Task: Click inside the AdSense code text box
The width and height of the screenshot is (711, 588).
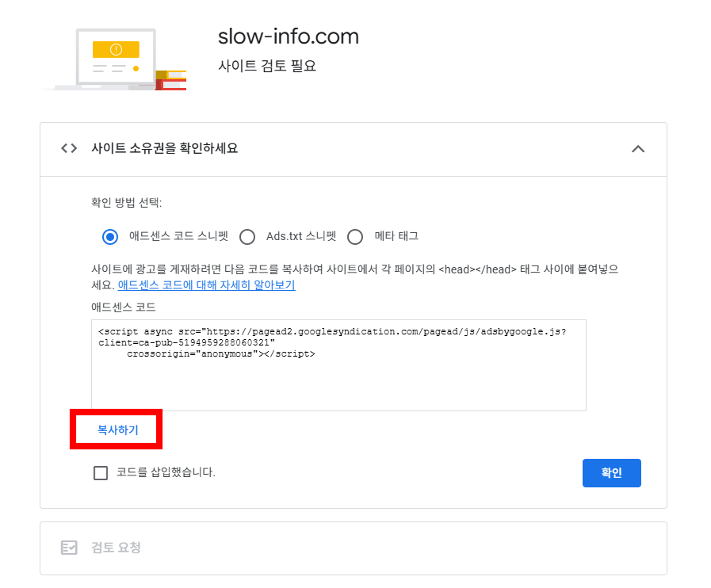Action: click(x=338, y=365)
